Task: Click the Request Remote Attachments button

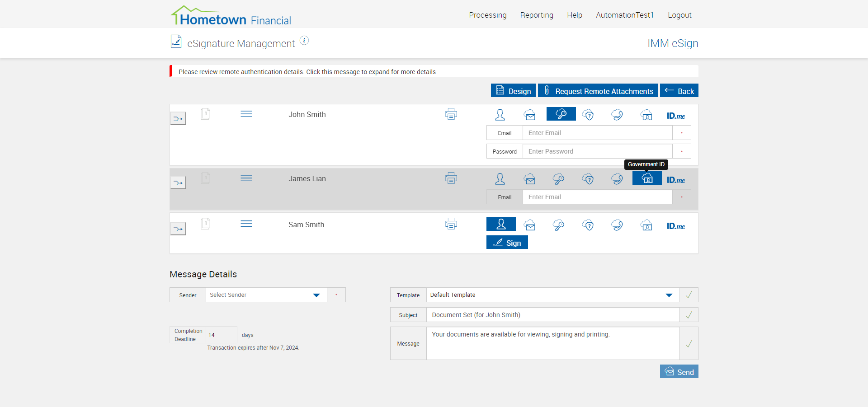Action: [598, 91]
